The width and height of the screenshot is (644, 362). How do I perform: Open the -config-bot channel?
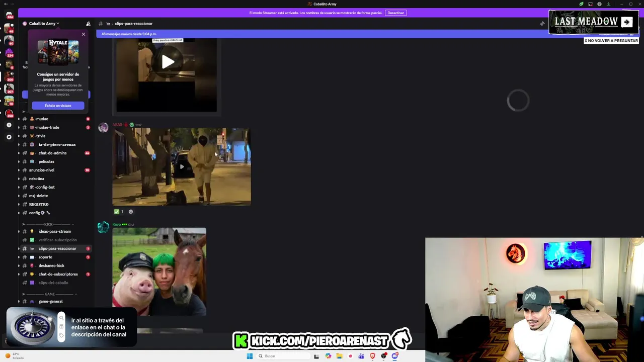(55, 187)
